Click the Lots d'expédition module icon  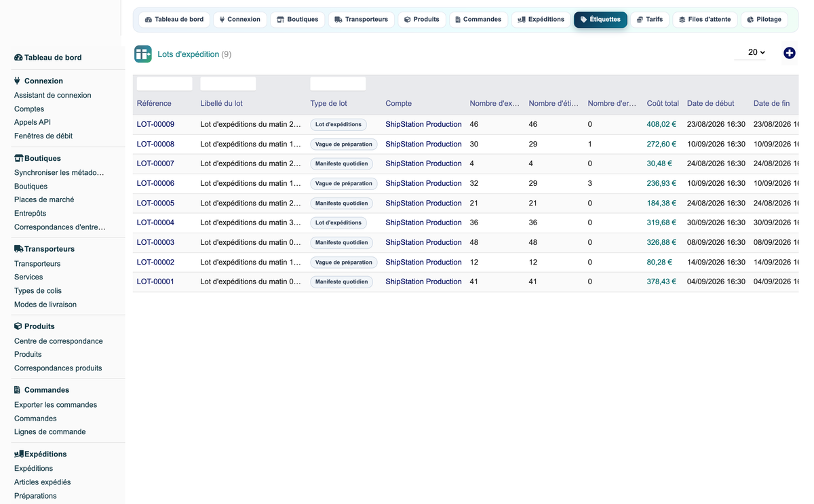pyautogui.click(x=143, y=54)
